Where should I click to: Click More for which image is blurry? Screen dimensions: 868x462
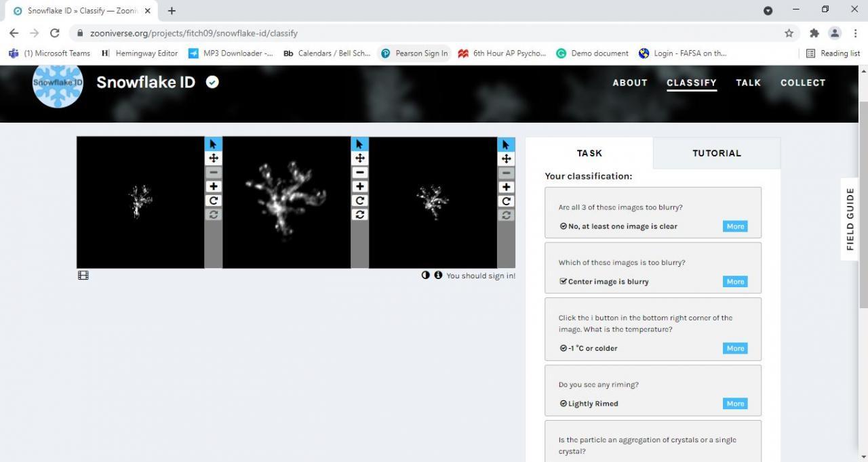coord(735,281)
